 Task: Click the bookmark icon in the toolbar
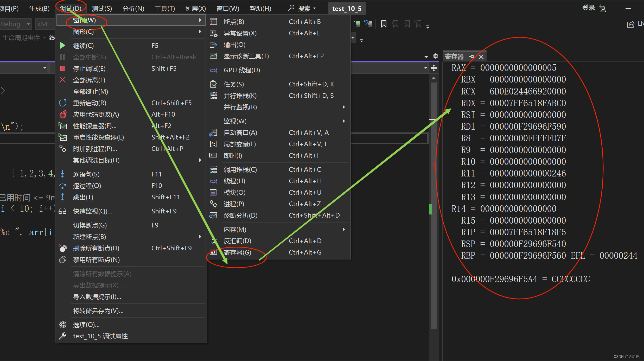[384, 24]
